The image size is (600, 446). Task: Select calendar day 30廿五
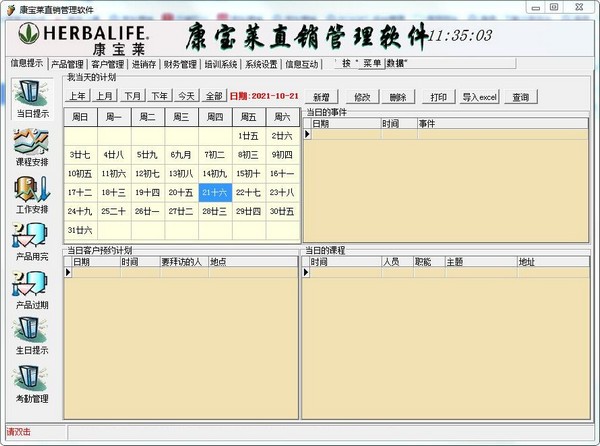[x=282, y=211]
